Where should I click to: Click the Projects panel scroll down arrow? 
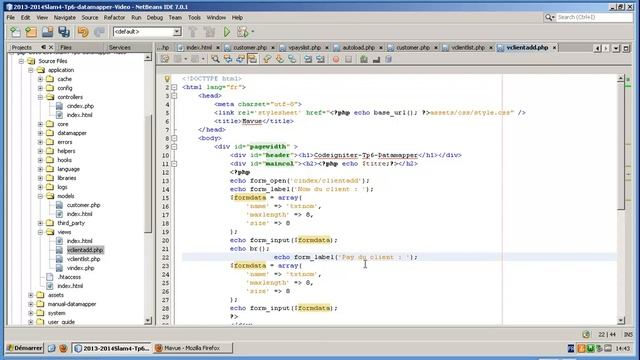click(148, 321)
